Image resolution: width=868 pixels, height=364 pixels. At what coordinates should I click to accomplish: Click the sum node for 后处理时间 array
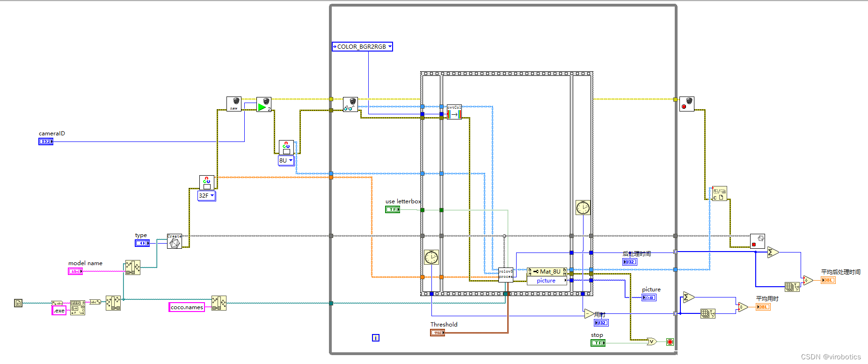pyautogui.click(x=773, y=252)
